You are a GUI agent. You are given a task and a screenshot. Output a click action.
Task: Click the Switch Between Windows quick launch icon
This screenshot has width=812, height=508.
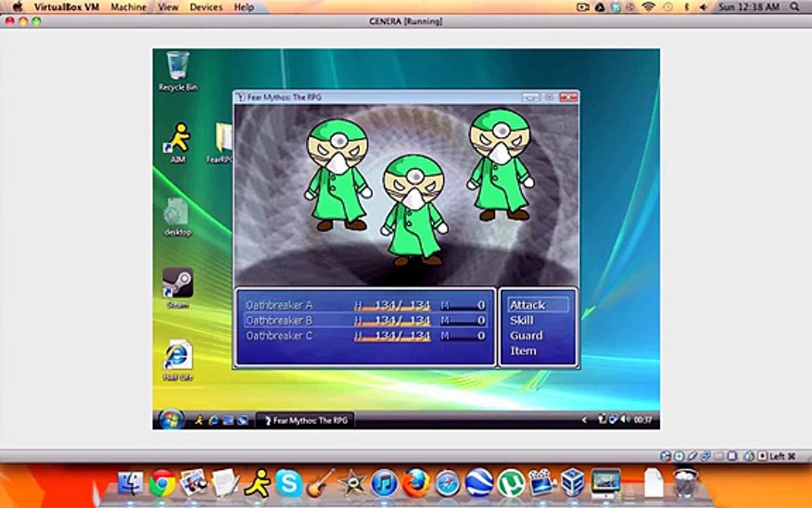coord(242,421)
